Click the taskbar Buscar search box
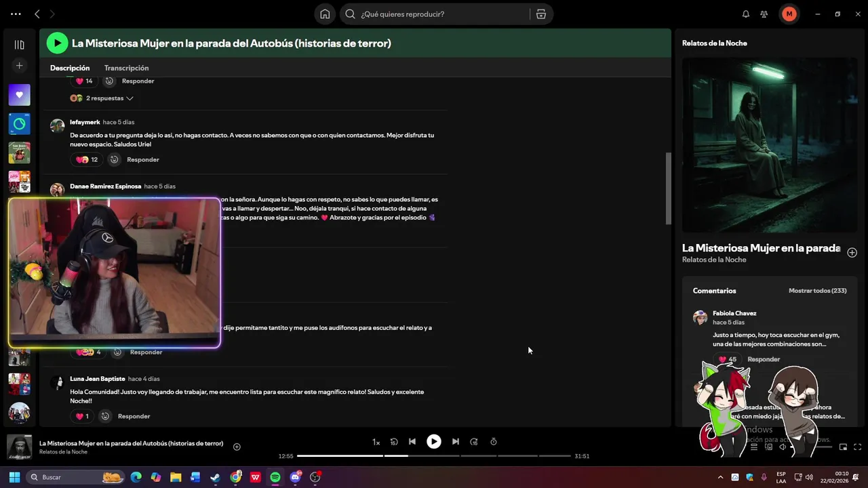 pos(75,477)
